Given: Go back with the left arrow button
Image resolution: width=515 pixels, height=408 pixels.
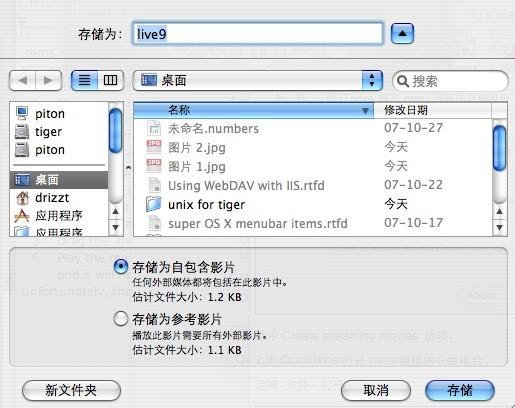Looking at the screenshot, I should 23,80.
